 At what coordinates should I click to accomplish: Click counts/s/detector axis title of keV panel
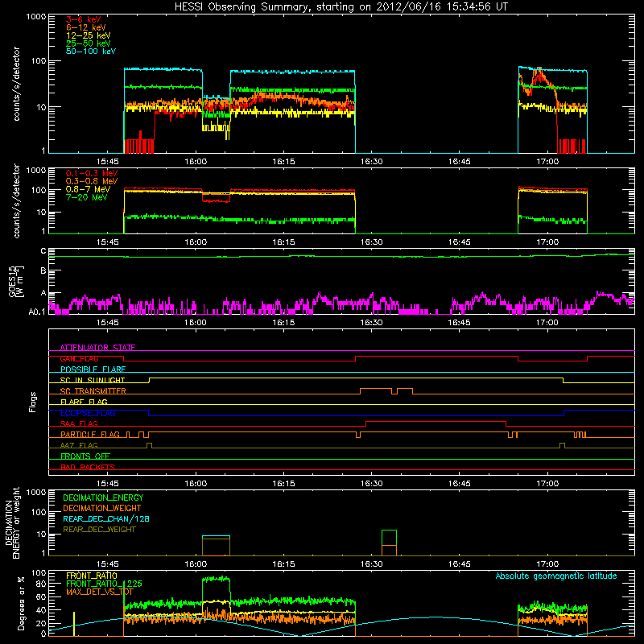(x=16, y=84)
